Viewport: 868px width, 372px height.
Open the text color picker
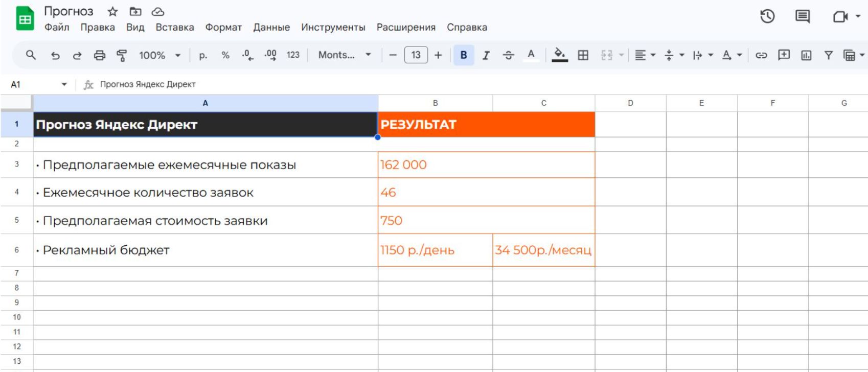[531, 55]
